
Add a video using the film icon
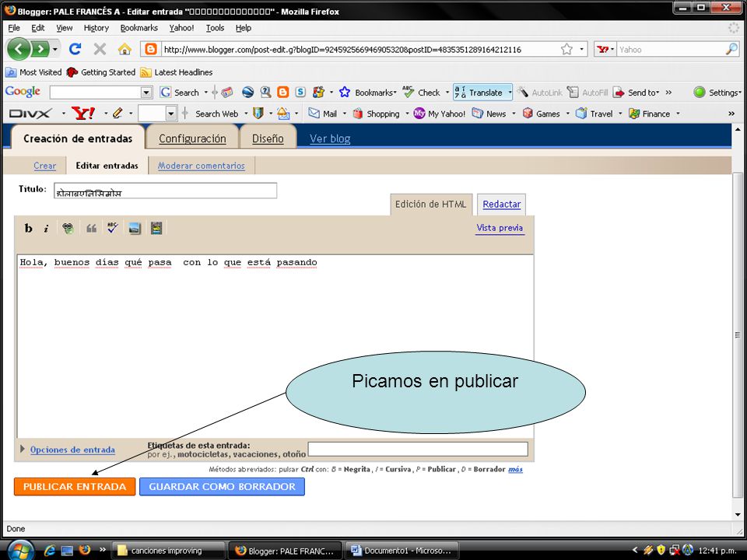click(156, 228)
